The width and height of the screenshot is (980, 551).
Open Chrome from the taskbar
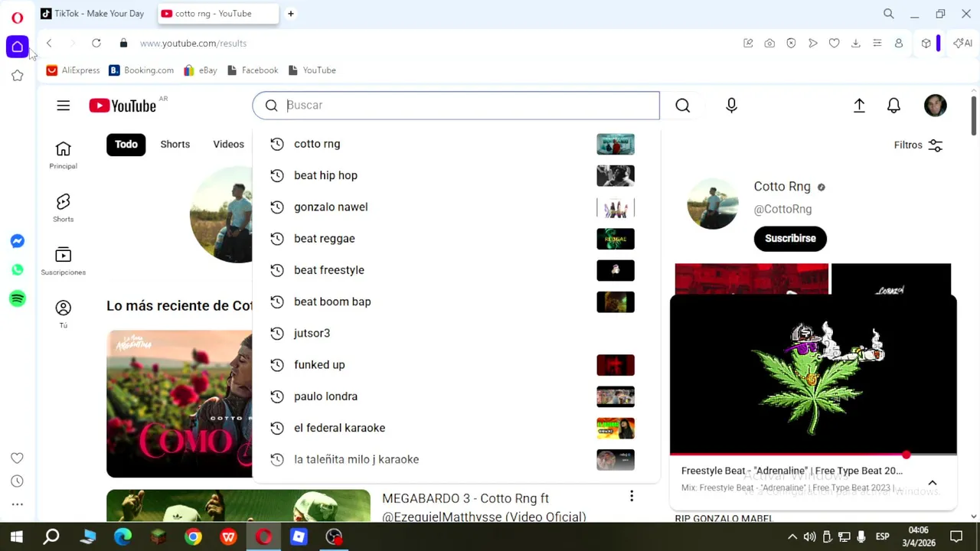(193, 537)
